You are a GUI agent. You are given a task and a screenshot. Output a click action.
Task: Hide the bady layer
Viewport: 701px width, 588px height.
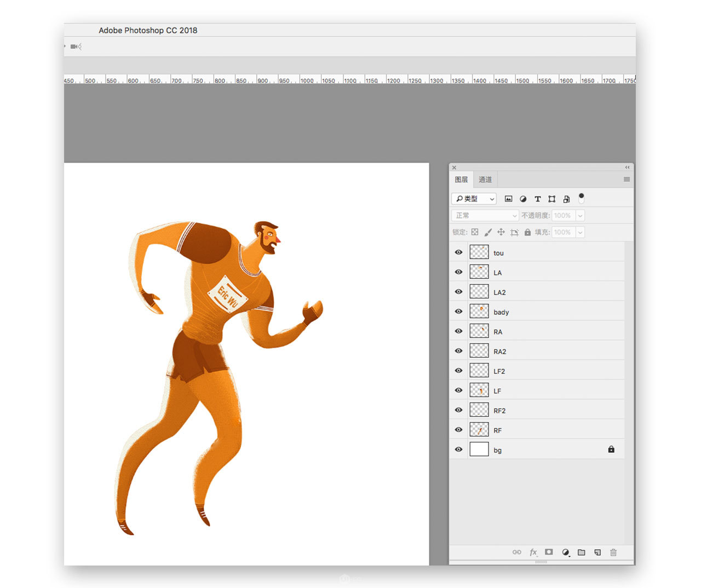[458, 312]
